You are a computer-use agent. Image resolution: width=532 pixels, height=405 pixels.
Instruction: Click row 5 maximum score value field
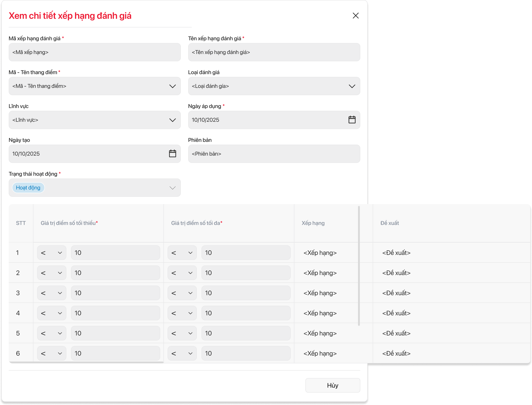click(246, 333)
